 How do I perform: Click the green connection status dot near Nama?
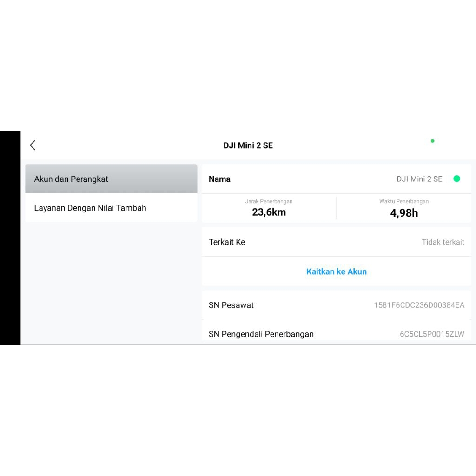click(x=456, y=178)
